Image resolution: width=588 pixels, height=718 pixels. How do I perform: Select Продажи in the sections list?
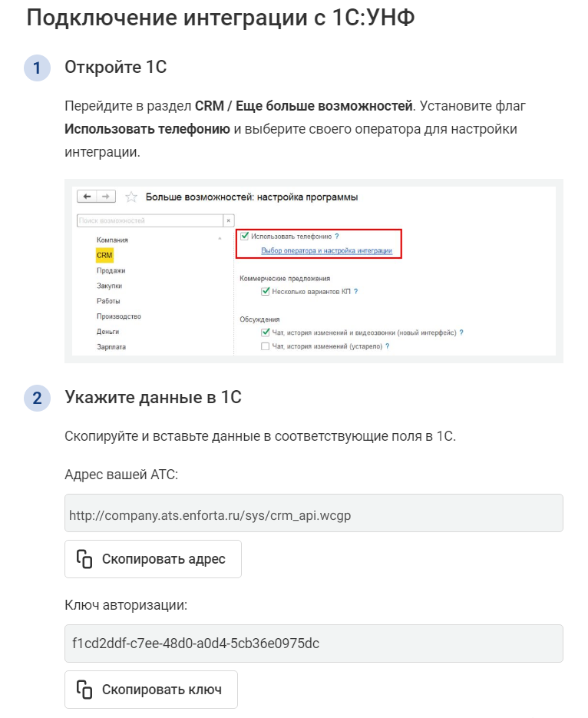[111, 270]
